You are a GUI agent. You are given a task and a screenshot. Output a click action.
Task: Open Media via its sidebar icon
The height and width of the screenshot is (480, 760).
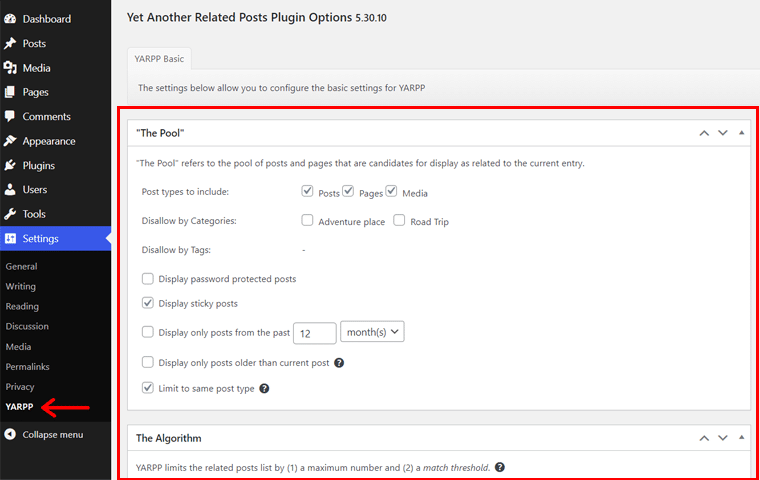[x=10, y=68]
